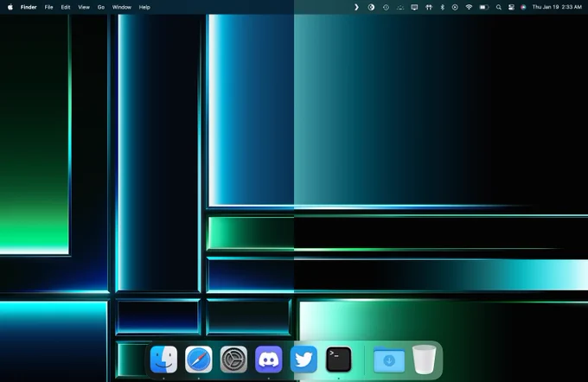Open the Wi-Fi status menu
This screenshot has height=382, width=588.
pyautogui.click(x=469, y=7)
